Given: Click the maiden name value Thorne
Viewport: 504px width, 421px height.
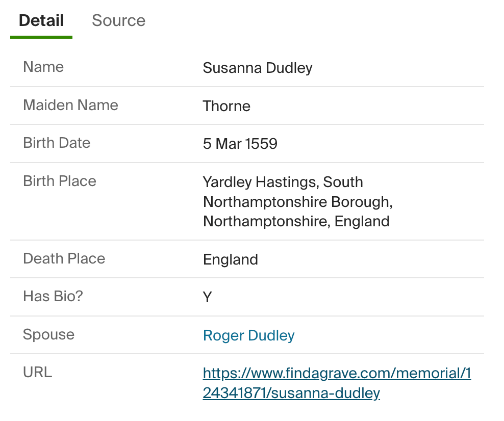Looking at the screenshot, I should click(x=226, y=106).
